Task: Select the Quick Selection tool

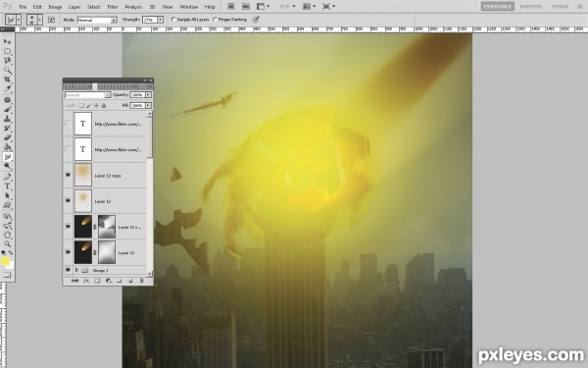Action: point(7,71)
